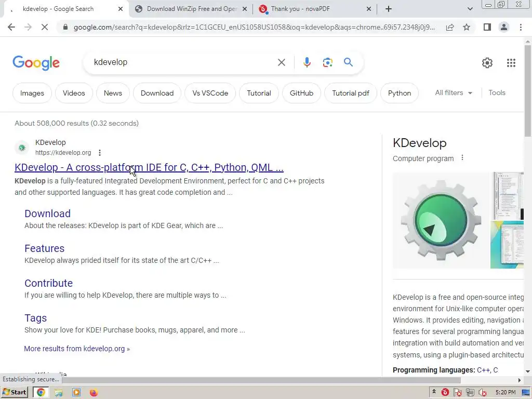Open KDevelop cross-platform IDE result link
The height and width of the screenshot is (399, 532).
point(149,167)
